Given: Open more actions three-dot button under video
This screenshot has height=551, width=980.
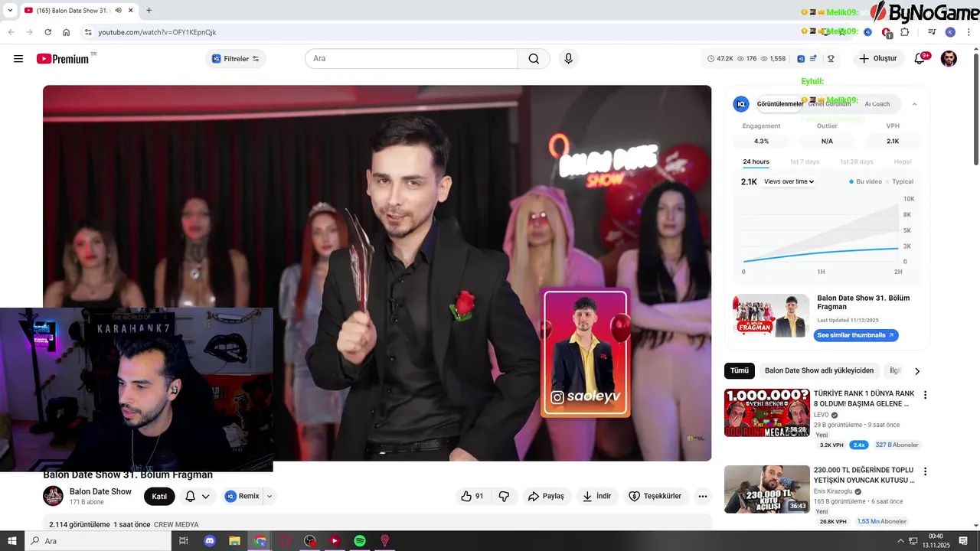Looking at the screenshot, I should pos(703,496).
